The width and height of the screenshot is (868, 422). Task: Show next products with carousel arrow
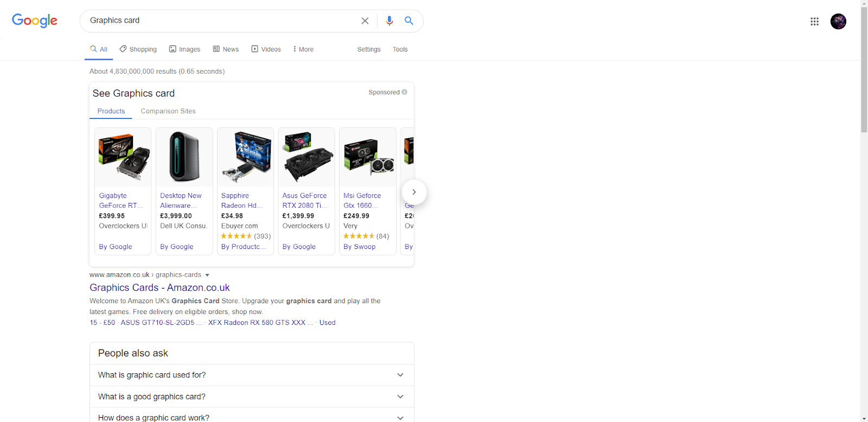pyautogui.click(x=414, y=192)
